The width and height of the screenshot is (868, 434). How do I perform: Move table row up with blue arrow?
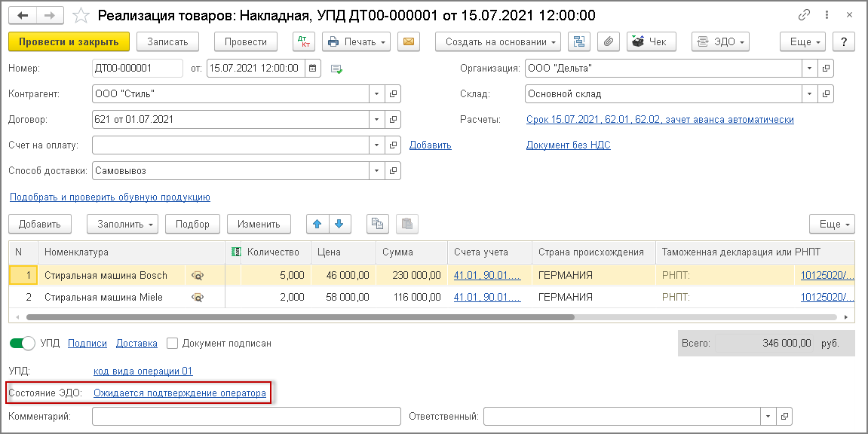pyautogui.click(x=317, y=224)
